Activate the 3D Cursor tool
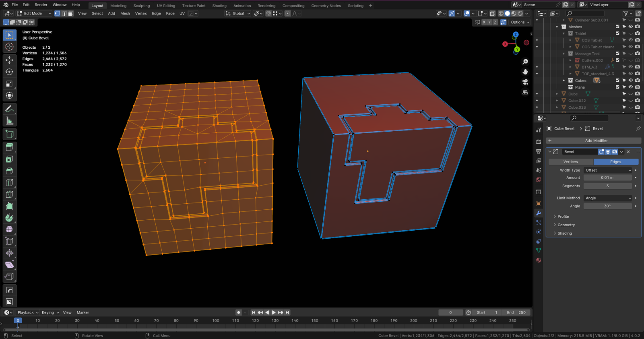644x339 pixels. coord(10,47)
